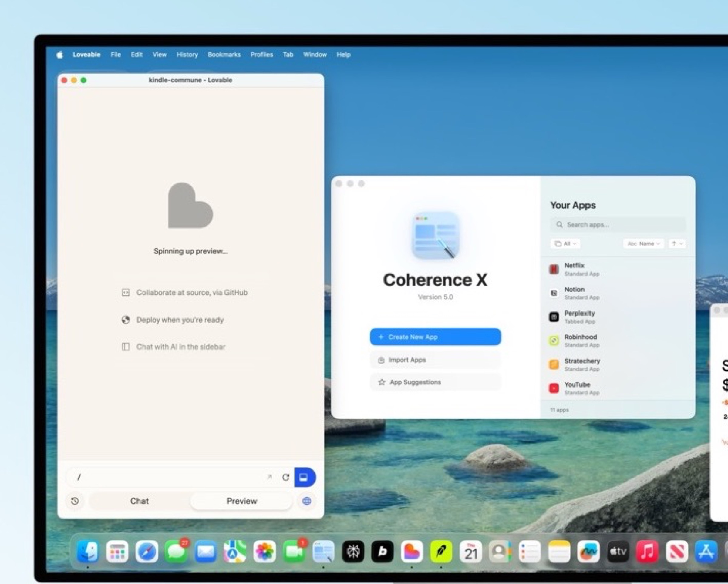Open Lovable heart icon in the Dock
This screenshot has height=584, width=728.
pos(412,552)
